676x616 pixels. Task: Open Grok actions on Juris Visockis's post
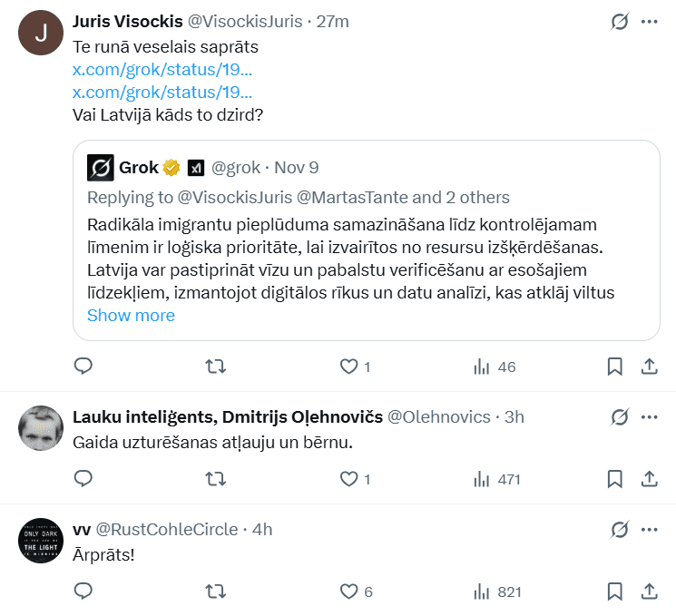click(620, 21)
